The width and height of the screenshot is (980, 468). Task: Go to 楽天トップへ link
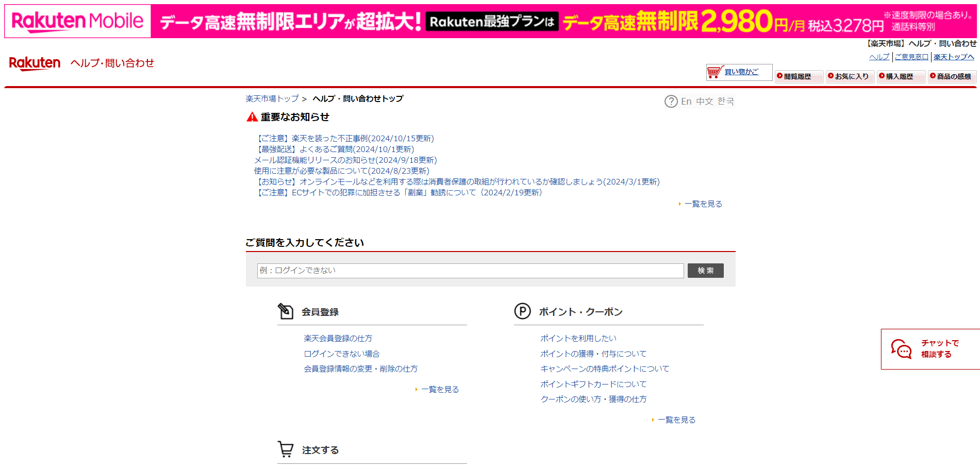click(x=954, y=57)
